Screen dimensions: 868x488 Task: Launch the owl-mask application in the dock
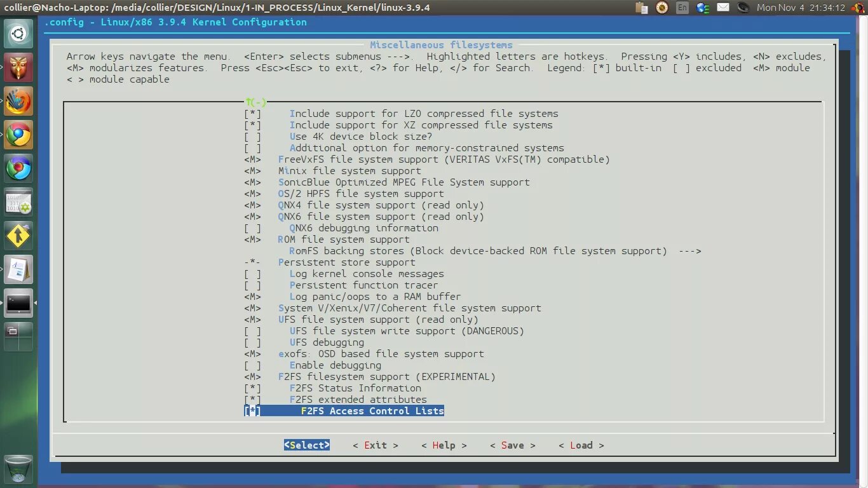click(x=18, y=67)
